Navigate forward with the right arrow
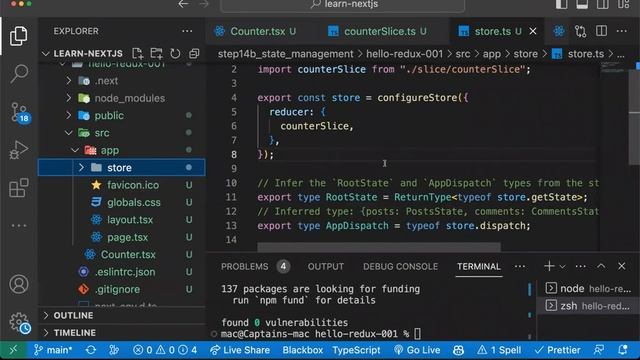 coord(204,4)
